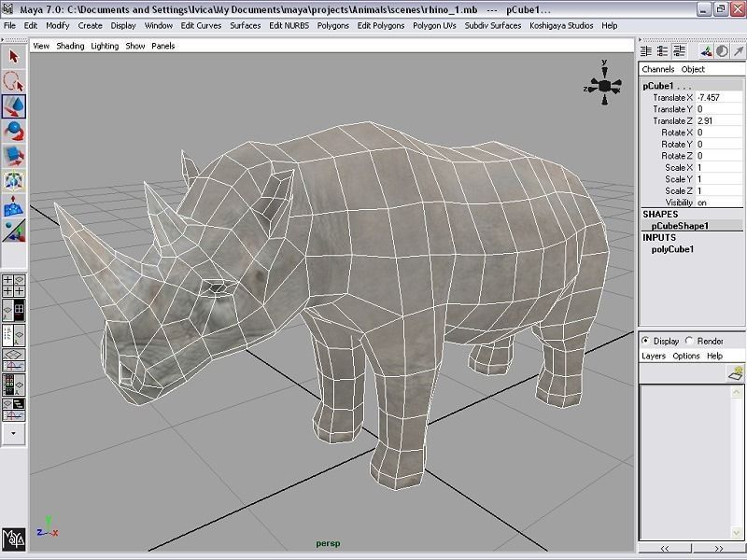Switch to Hypershade/Persp layout
747x560 pixels.
[x=13, y=385]
